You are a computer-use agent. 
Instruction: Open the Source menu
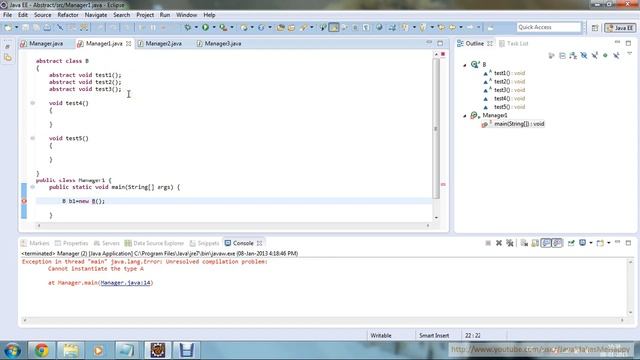click(42, 15)
